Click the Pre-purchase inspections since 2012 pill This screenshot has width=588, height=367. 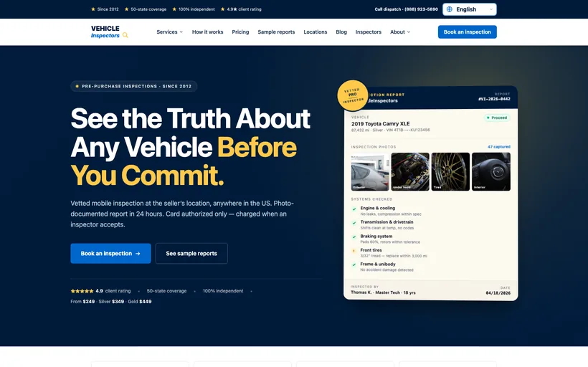point(134,86)
